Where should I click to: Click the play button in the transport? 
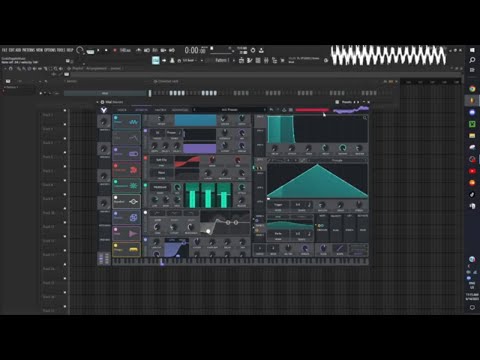pos(98,50)
